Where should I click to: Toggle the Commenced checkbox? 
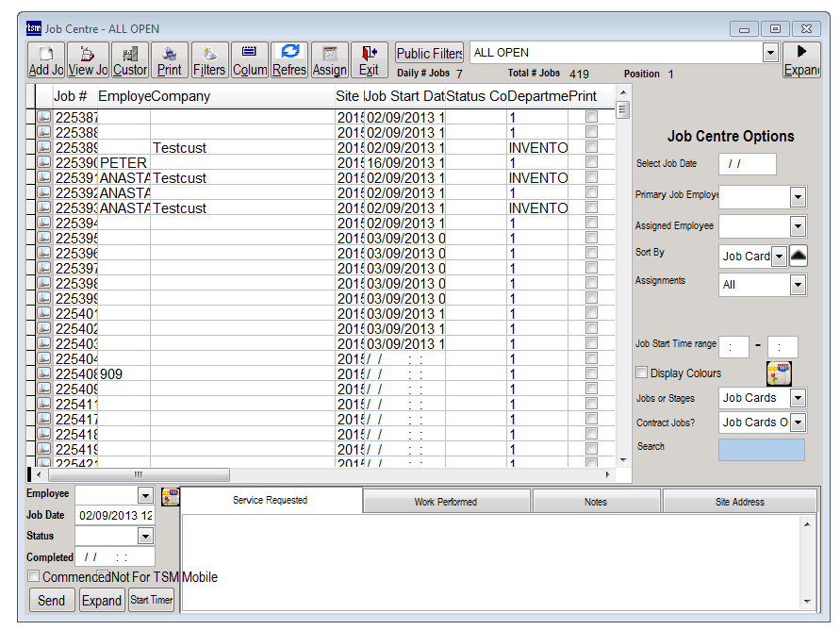tap(34, 576)
